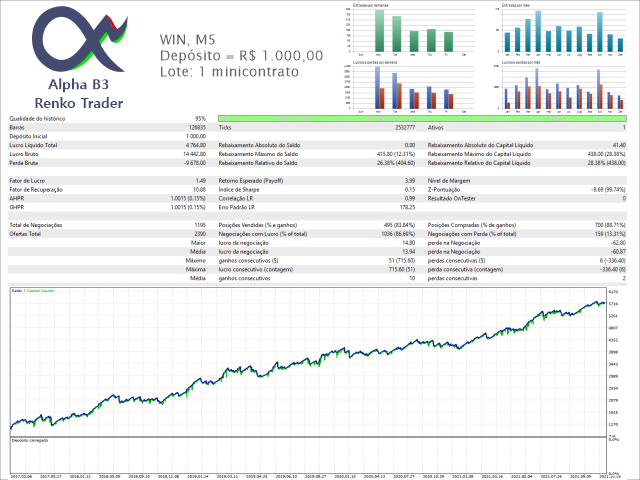Click the "Nível de Margem" label
The image size is (640, 480).
pyautogui.click(x=449, y=181)
